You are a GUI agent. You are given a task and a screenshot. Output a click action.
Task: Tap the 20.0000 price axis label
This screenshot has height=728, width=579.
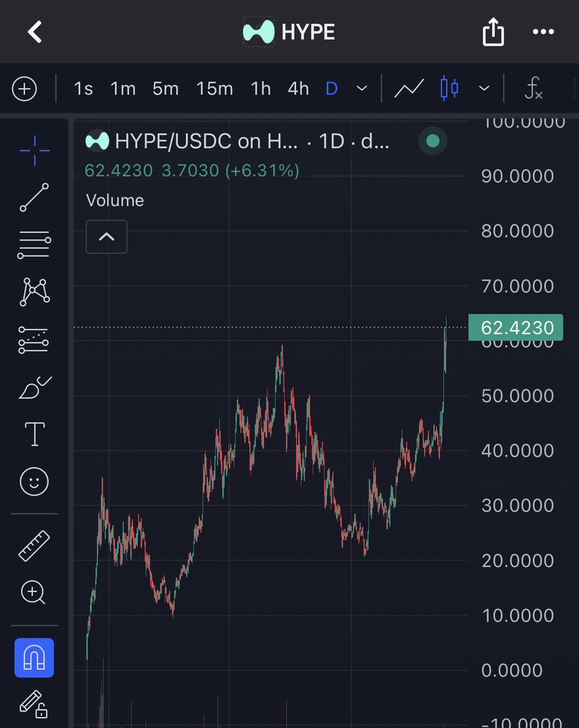point(518,560)
